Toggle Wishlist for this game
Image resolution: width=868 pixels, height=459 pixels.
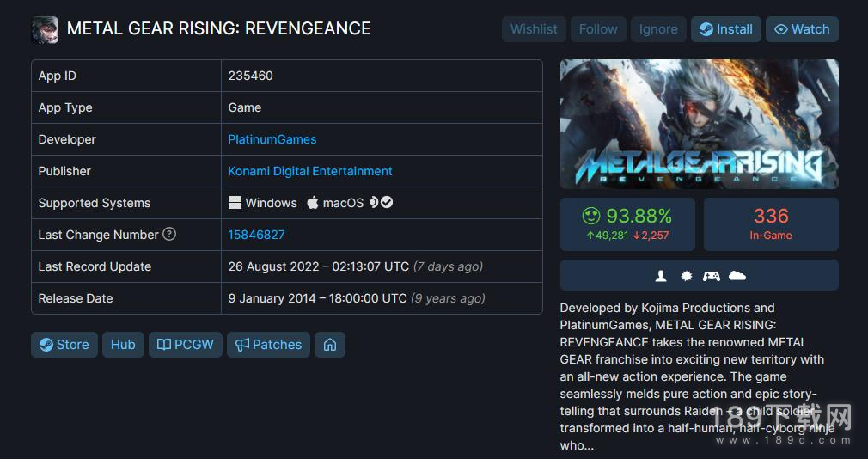[534, 29]
